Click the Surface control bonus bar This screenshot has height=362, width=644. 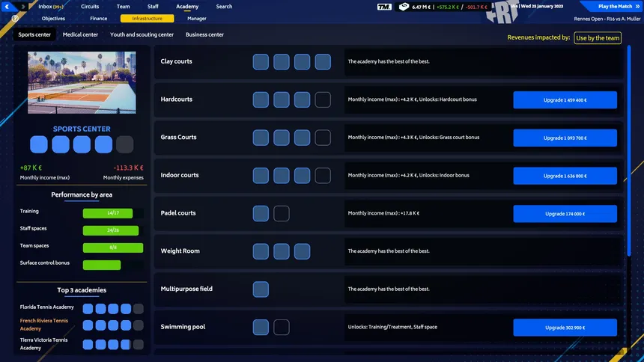point(113,265)
